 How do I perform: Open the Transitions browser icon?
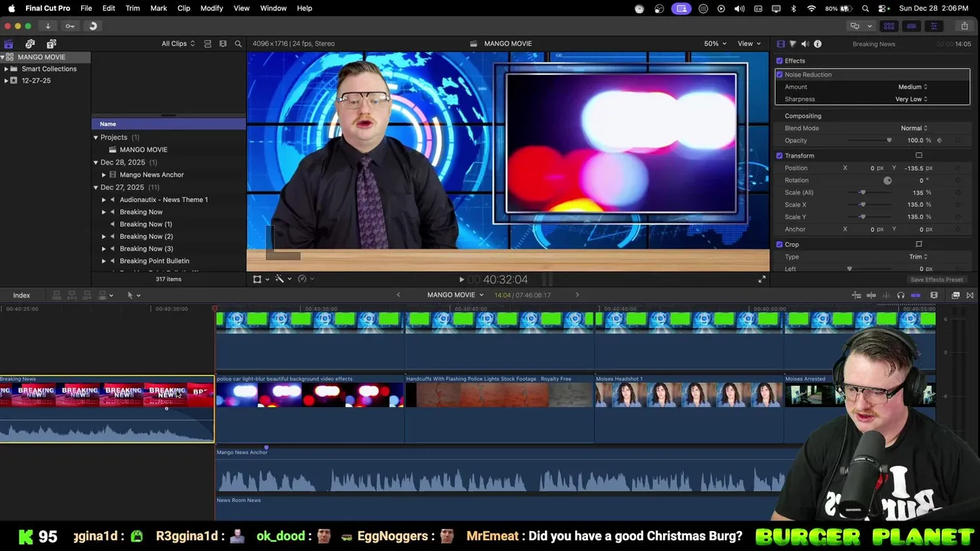pyautogui.click(x=970, y=295)
